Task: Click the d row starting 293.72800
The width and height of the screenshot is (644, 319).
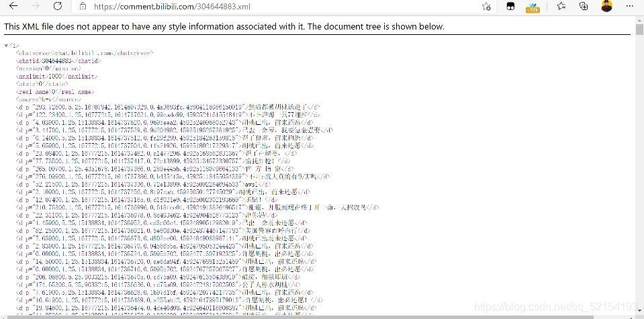Action: point(169,107)
